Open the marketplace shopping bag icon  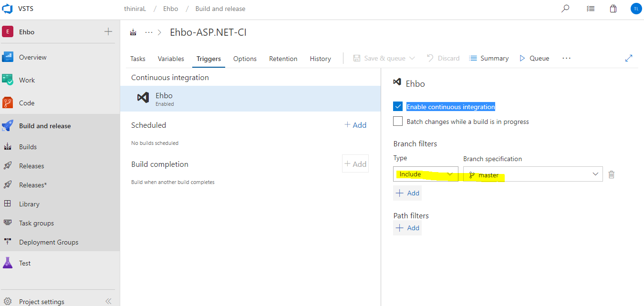[x=613, y=9]
